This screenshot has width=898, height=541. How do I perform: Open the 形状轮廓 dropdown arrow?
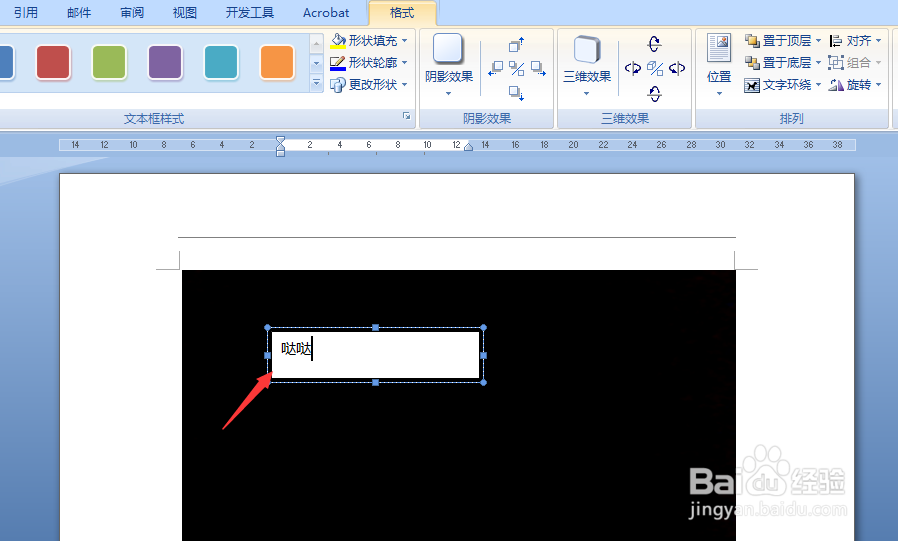click(404, 62)
